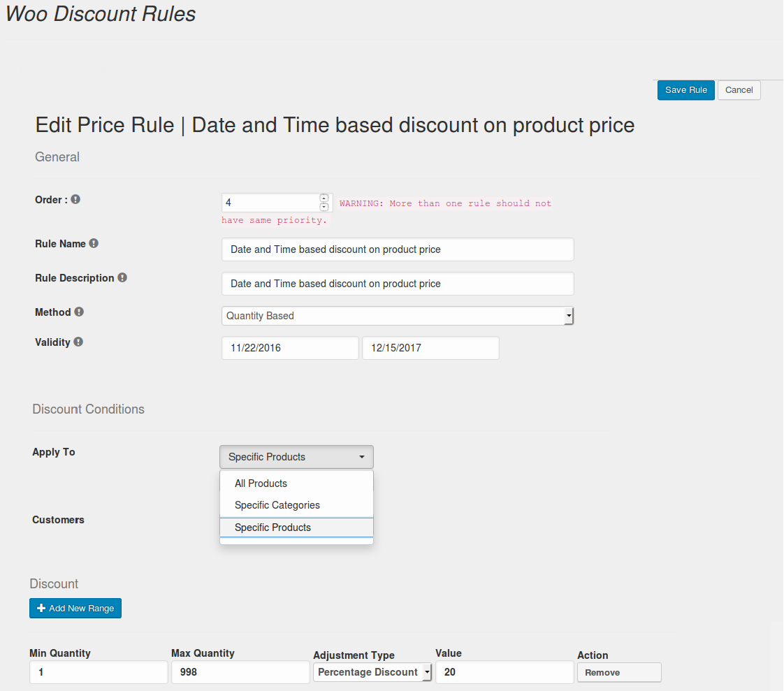Click the Cancel button

tap(739, 90)
